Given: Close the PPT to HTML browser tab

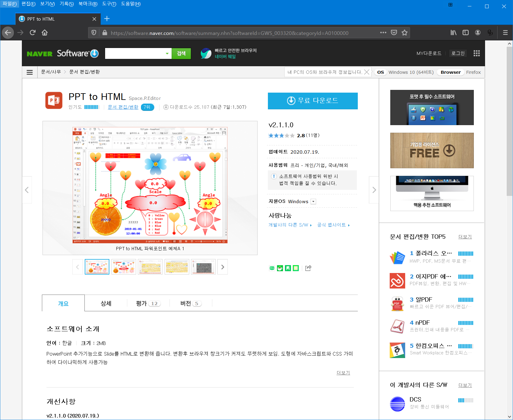Looking at the screenshot, I should [94, 19].
